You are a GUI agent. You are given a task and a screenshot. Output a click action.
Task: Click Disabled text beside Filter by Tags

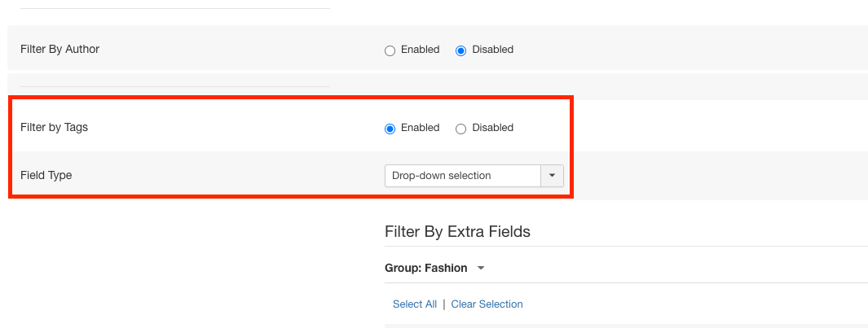492,128
